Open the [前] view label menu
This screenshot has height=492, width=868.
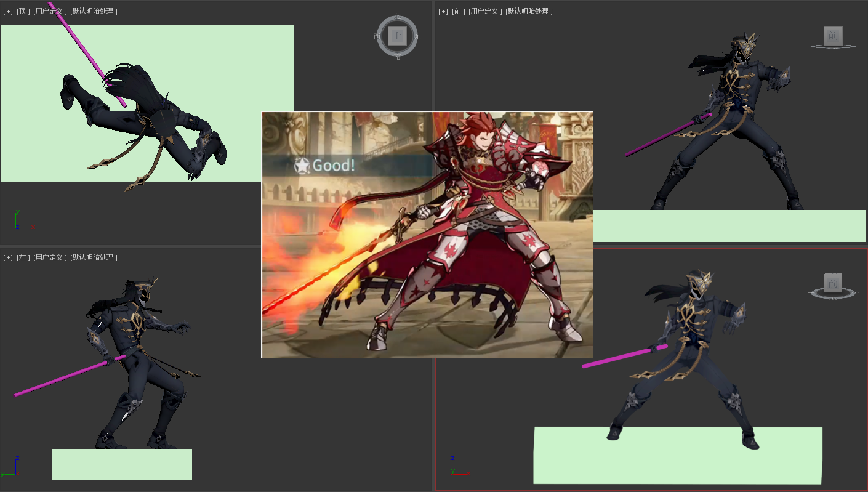[x=459, y=11]
